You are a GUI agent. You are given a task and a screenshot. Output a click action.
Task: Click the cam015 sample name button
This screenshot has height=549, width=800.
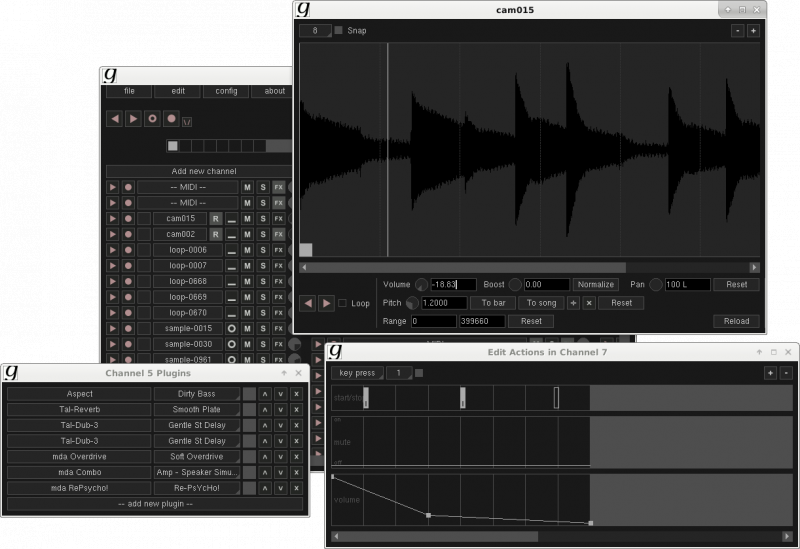(181, 218)
